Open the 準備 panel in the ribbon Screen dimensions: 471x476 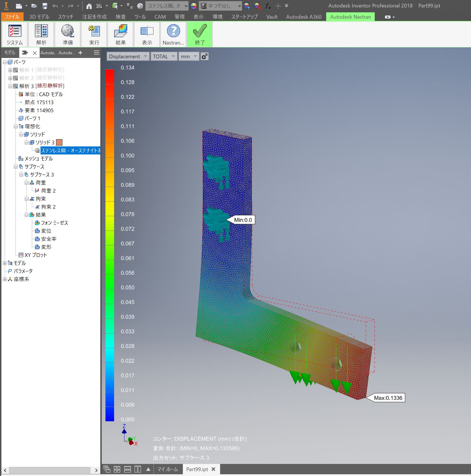pyautogui.click(x=68, y=34)
